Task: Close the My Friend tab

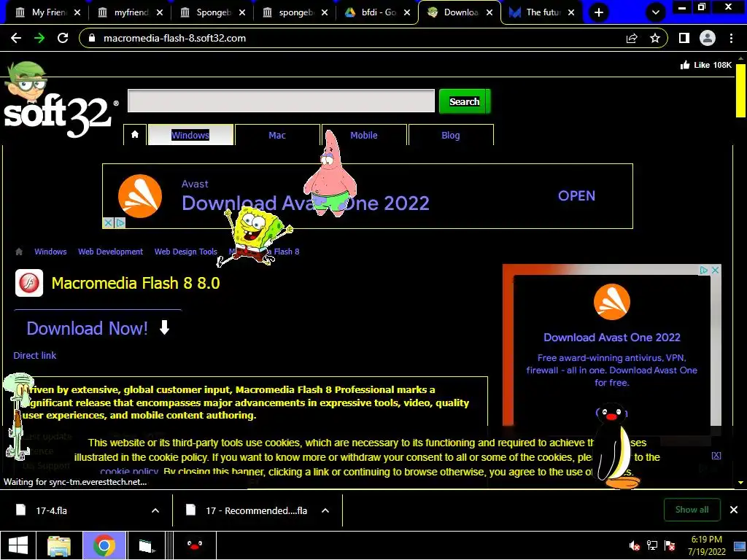Action: [77, 13]
